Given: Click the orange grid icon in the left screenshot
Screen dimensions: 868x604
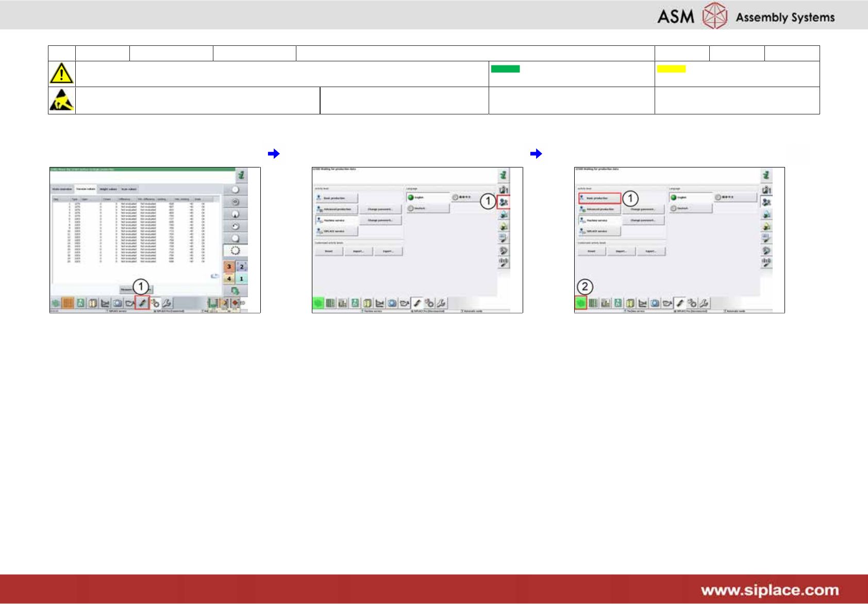Looking at the screenshot, I should (x=68, y=303).
